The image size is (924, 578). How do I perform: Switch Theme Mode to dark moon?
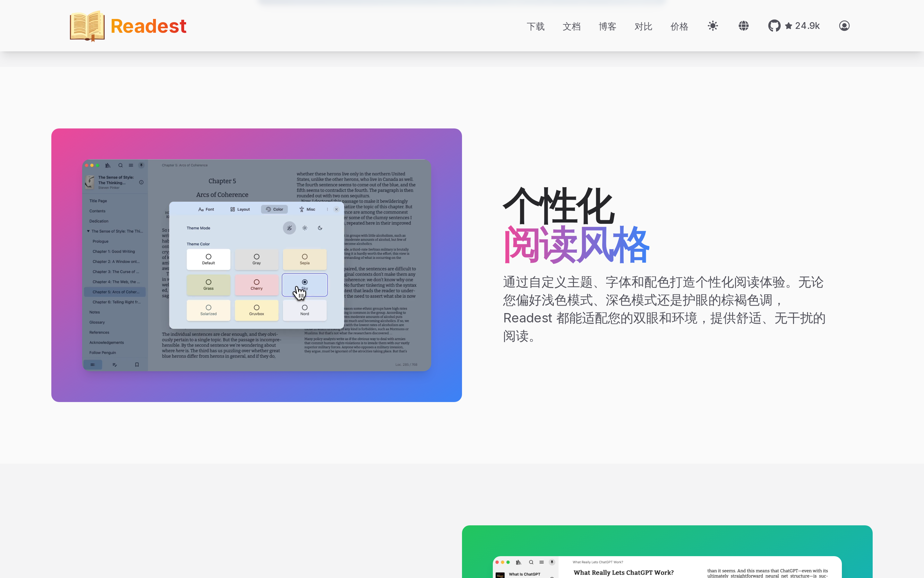click(320, 228)
